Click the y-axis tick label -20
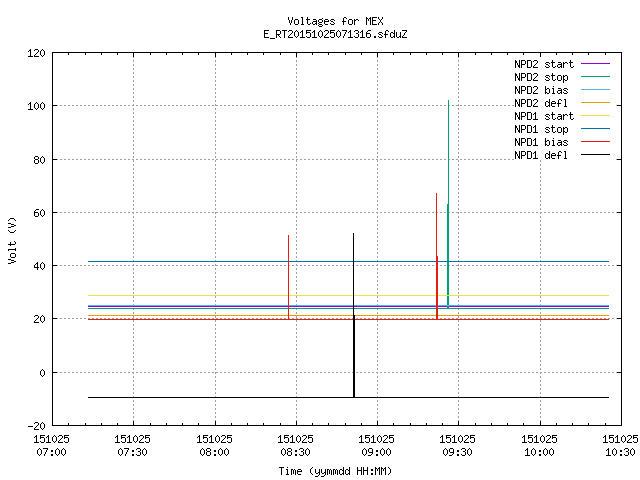The height and width of the screenshot is (480, 640). pyautogui.click(x=37, y=426)
